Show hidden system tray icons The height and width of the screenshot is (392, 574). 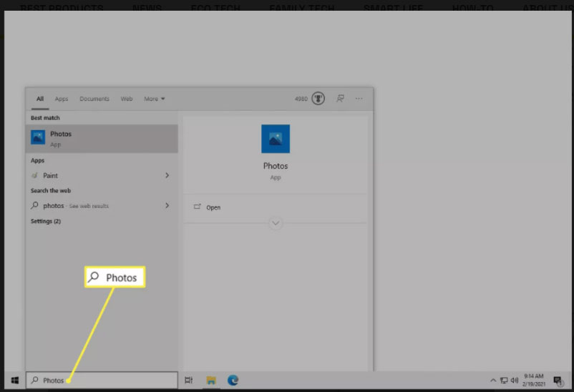pos(493,381)
